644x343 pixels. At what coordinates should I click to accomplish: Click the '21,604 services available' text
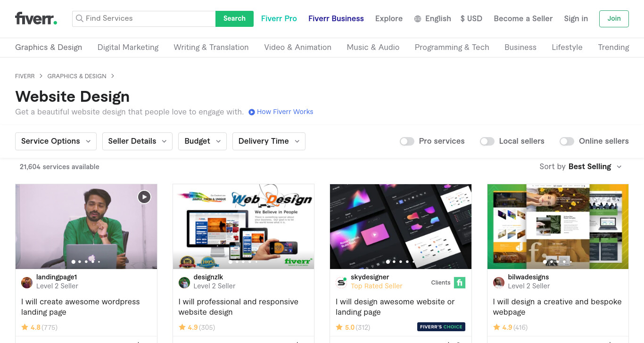point(59,167)
